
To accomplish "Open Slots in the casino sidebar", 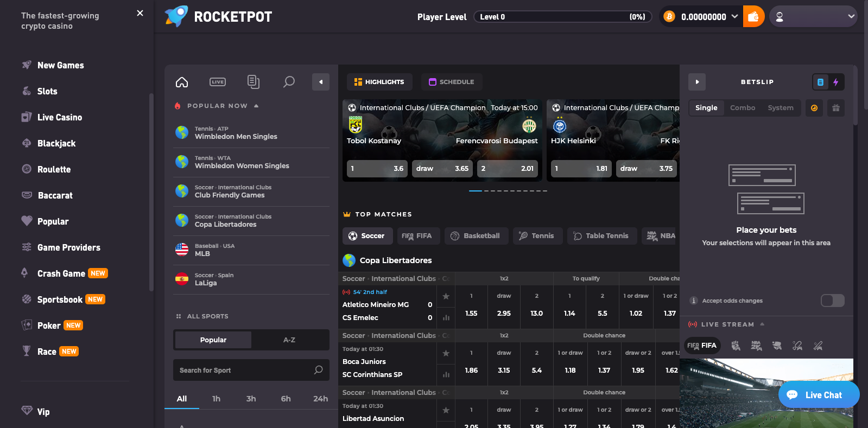I will pos(47,91).
